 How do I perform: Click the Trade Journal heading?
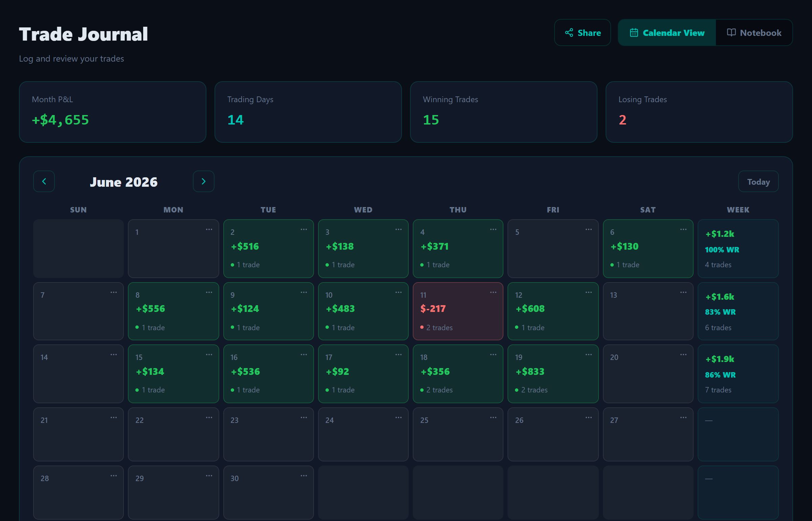(83, 34)
